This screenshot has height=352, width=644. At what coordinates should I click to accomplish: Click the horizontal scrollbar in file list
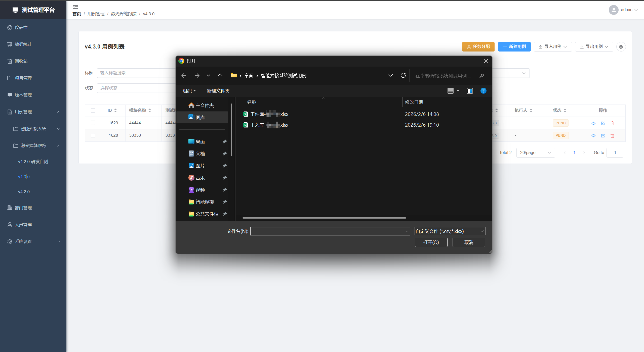[x=324, y=218]
